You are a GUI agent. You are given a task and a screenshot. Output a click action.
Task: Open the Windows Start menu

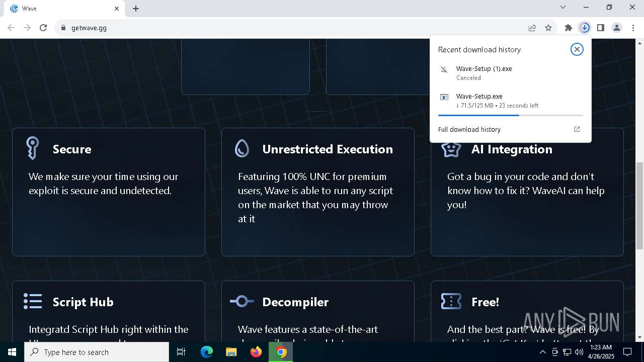pyautogui.click(x=12, y=352)
